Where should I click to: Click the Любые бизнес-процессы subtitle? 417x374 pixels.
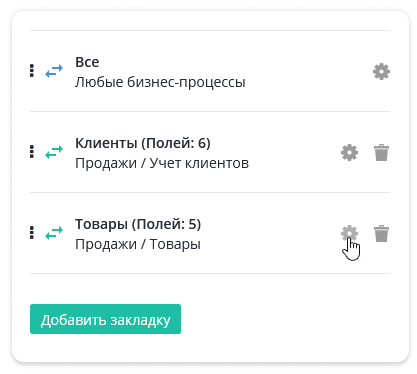tap(160, 82)
